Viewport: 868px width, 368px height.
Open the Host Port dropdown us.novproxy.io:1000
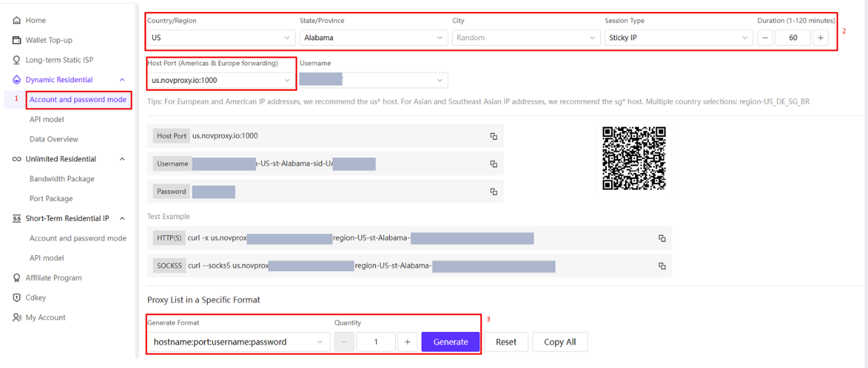pos(221,80)
